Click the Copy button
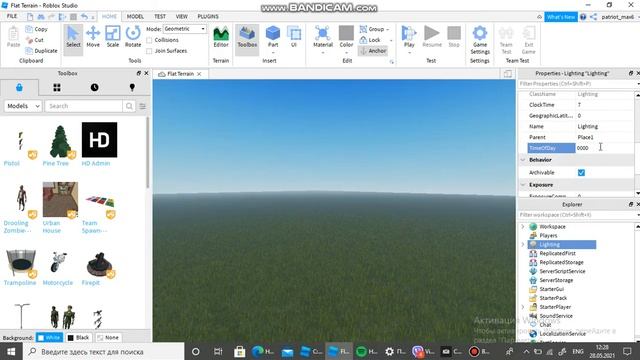Image resolution: width=640 pixels, height=360 pixels. (x=36, y=29)
